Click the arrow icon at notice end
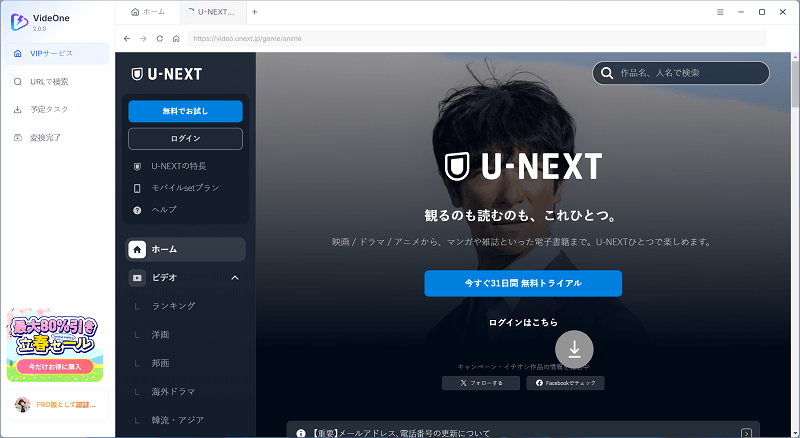 (x=746, y=433)
